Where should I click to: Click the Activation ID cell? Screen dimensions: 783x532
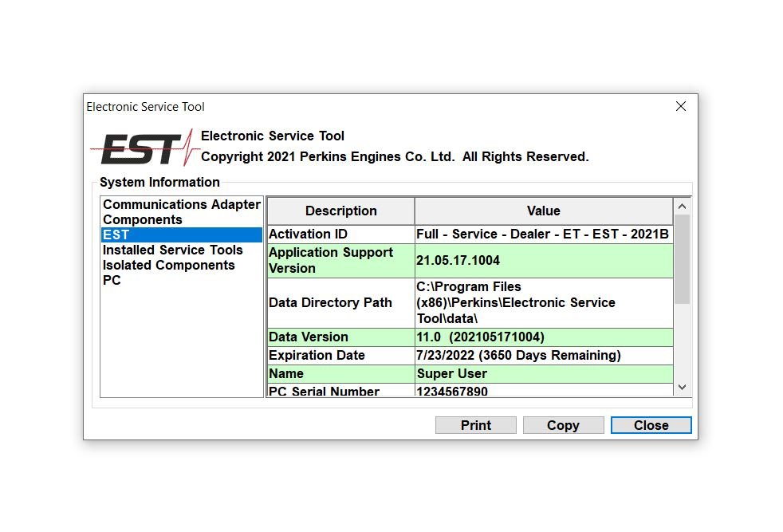(341, 234)
